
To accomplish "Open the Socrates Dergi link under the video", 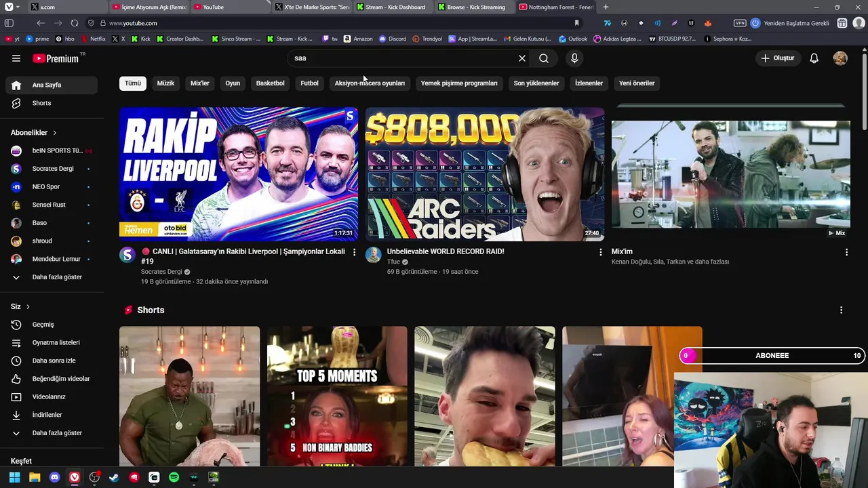I will click(x=161, y=272).
